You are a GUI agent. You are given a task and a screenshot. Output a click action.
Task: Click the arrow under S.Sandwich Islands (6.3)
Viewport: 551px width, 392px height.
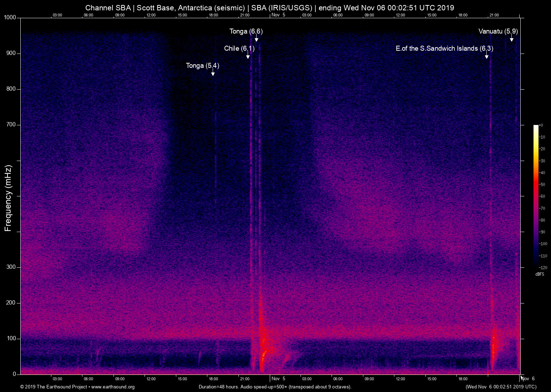click(486, 56)
